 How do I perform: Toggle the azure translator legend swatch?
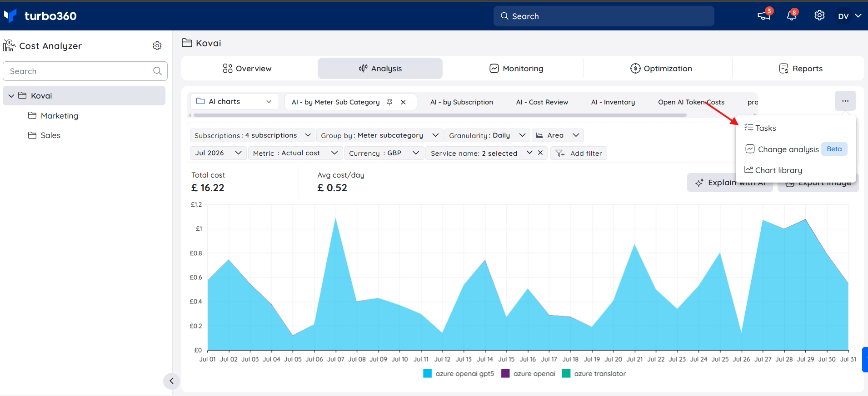566,374
